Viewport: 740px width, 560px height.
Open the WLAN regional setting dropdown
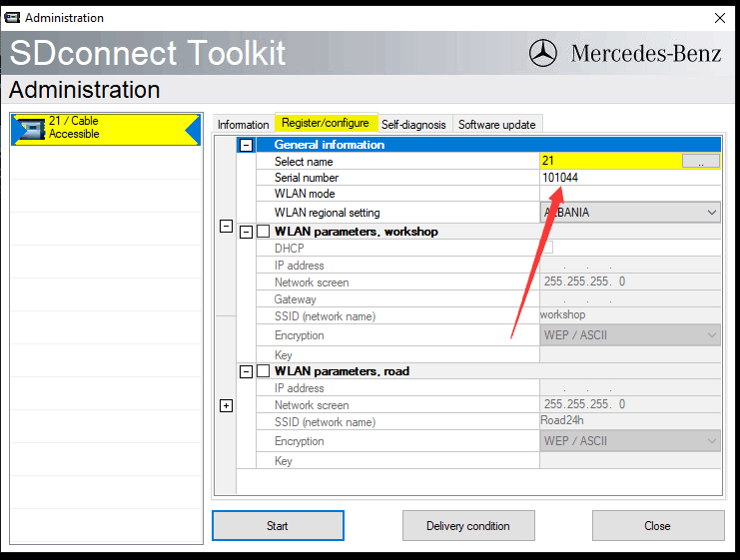(x=629, y=212)
